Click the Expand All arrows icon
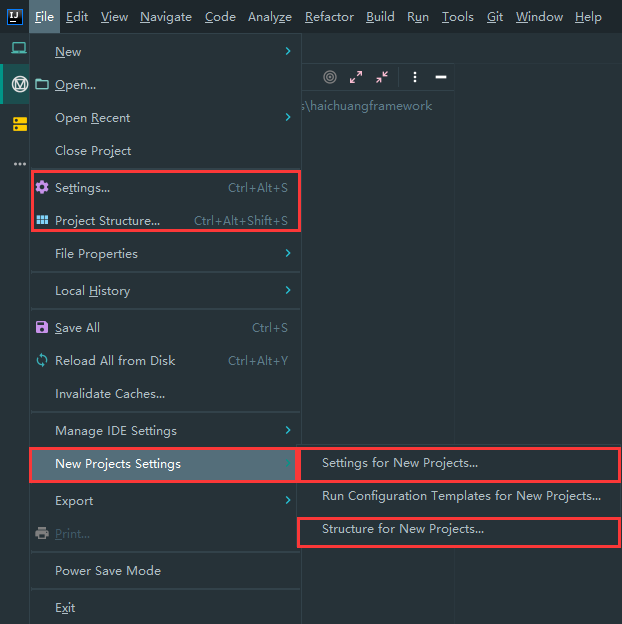 (x=357, y=77)
